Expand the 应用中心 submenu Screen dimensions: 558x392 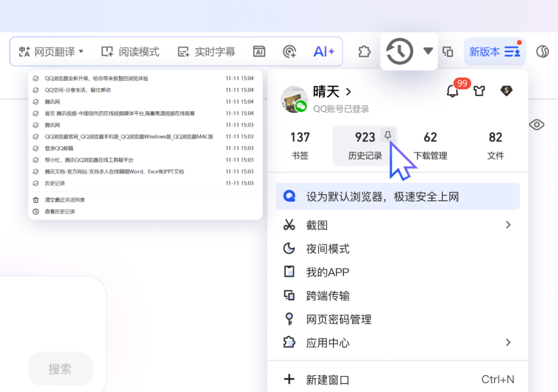(508, 343)
